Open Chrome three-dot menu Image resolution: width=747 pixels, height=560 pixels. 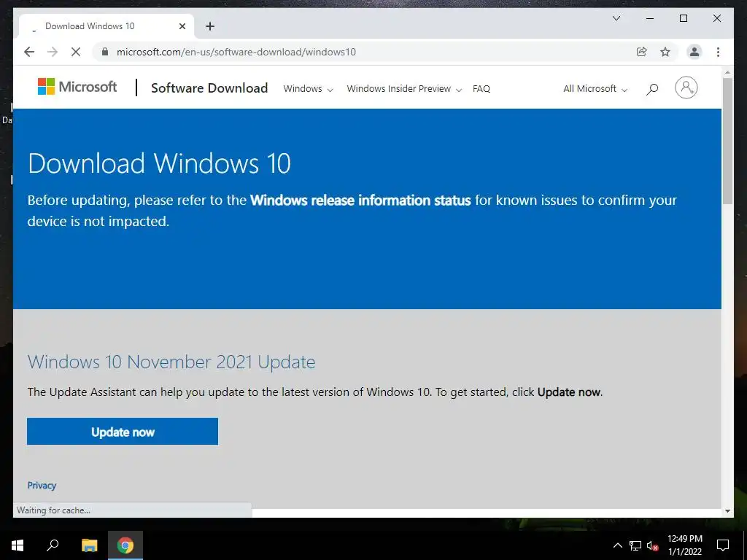718,52
